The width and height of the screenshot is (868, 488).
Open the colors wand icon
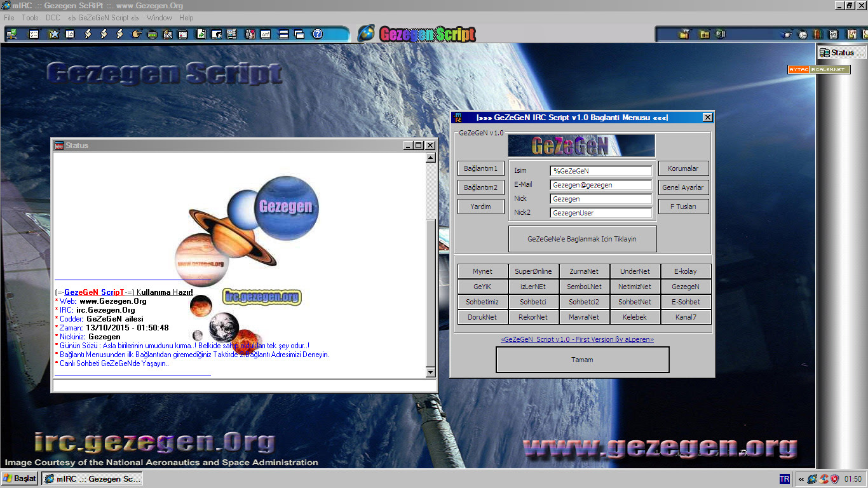click(x=168, y=34)
